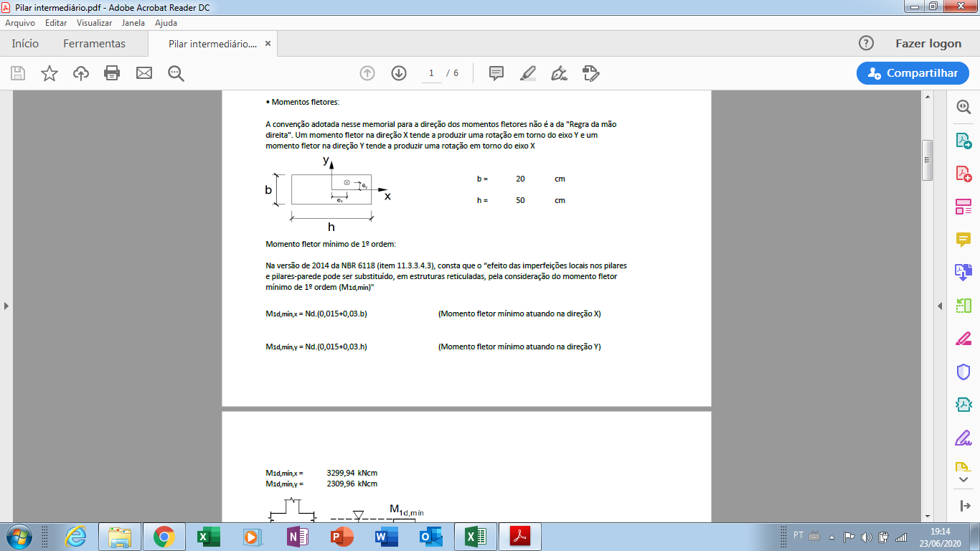Open PowerPoint from taskbar
The image size is (980, 551).
tap(341, 537)
